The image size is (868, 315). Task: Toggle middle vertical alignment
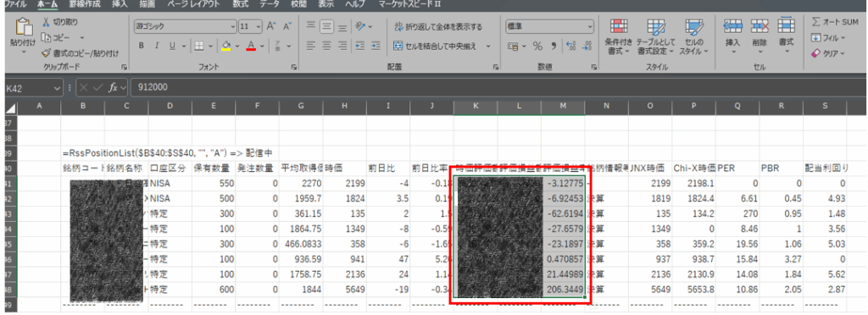click(x=326, y=26)
